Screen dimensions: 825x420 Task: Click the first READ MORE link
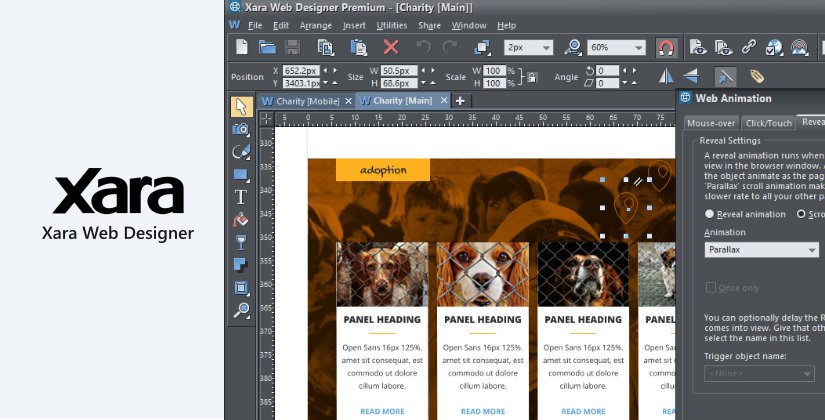point(382,411)
